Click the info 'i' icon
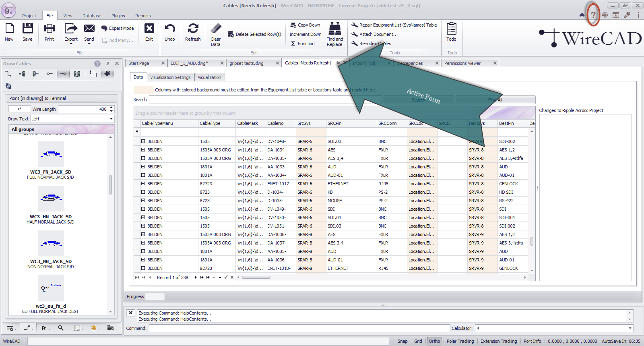Image resolution: width=644 pixels, height=346 pixels. 638,15
